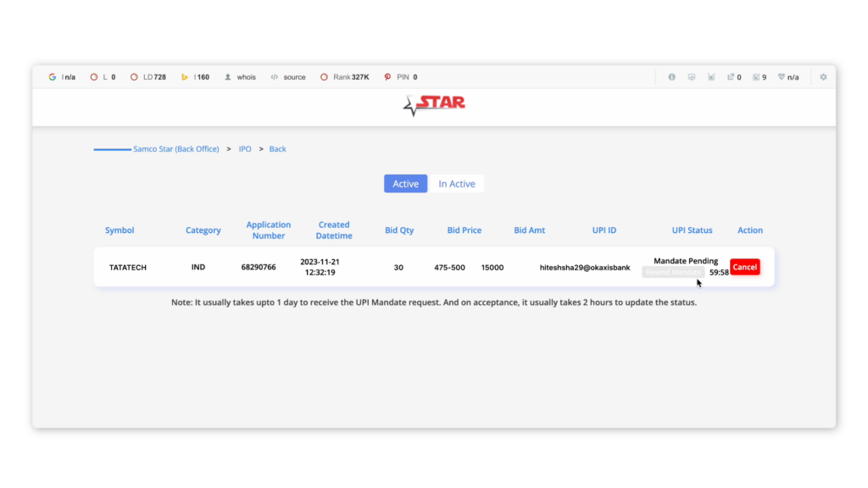This screenshot has height=488, width=868.
Task: Open the page info icon in toolbar
Action: pos(671,77)
